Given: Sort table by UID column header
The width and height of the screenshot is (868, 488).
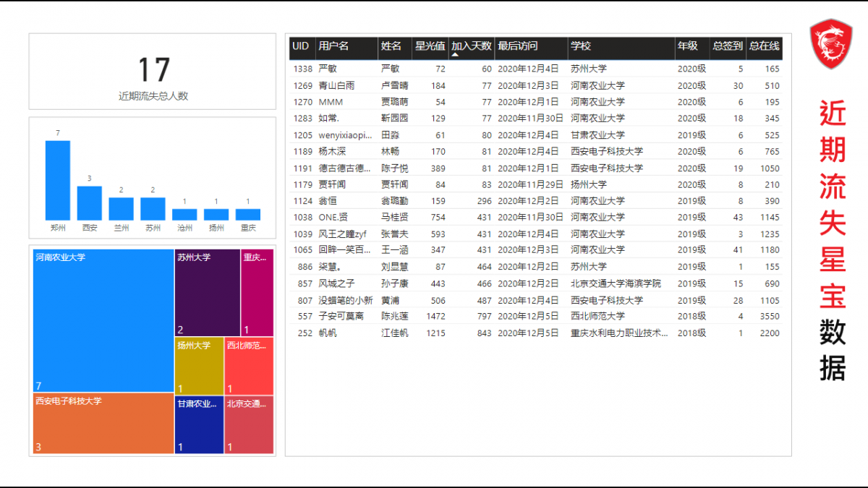Looking at the screenshot, I should [301, 46].
